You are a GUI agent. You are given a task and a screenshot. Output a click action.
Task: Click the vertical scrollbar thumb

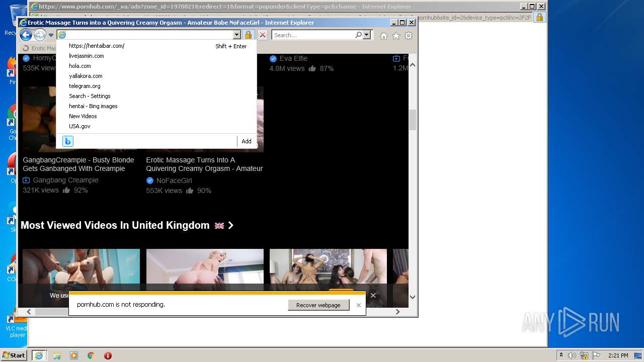pyautogui.click(x=413, y=120)
